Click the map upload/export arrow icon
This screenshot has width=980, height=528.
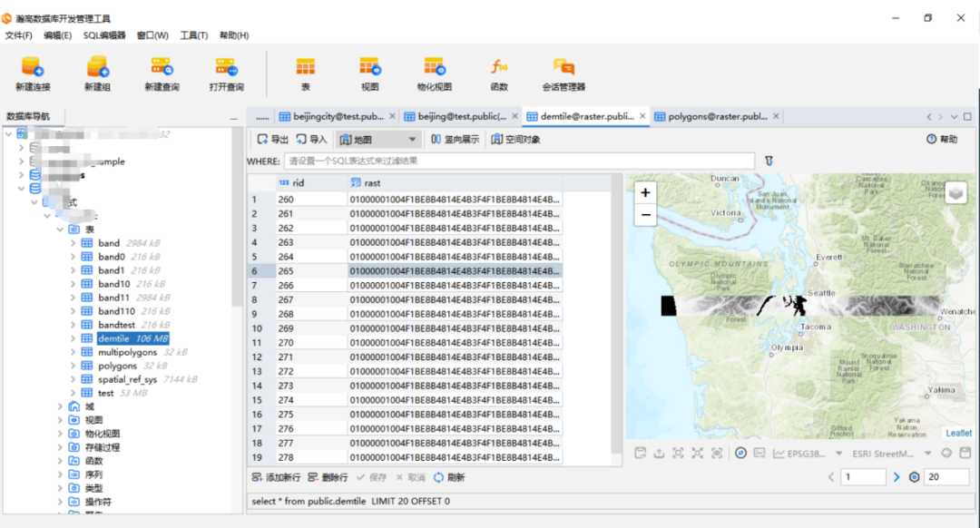point(659,453)
